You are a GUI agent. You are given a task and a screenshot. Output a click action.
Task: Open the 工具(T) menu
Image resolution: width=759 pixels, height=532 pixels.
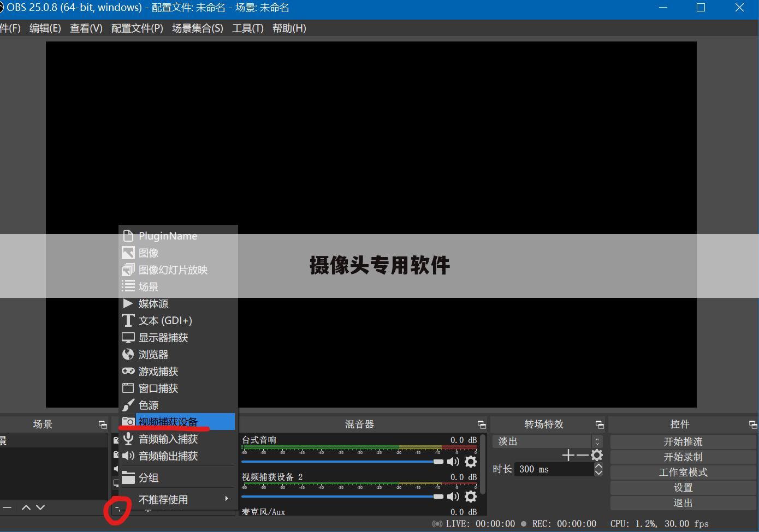click(x=248, y=28)
